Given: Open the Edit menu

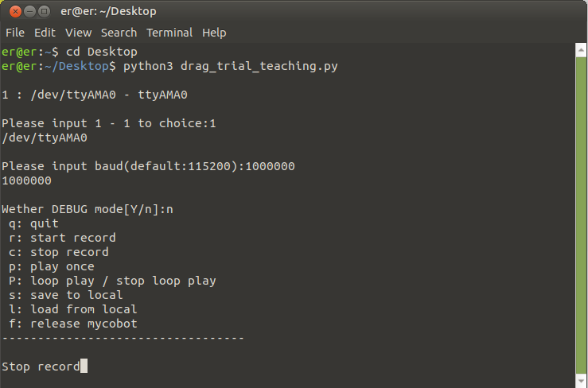Looking at the screenshot, I should pyautogui.click(x=45, y=33).
